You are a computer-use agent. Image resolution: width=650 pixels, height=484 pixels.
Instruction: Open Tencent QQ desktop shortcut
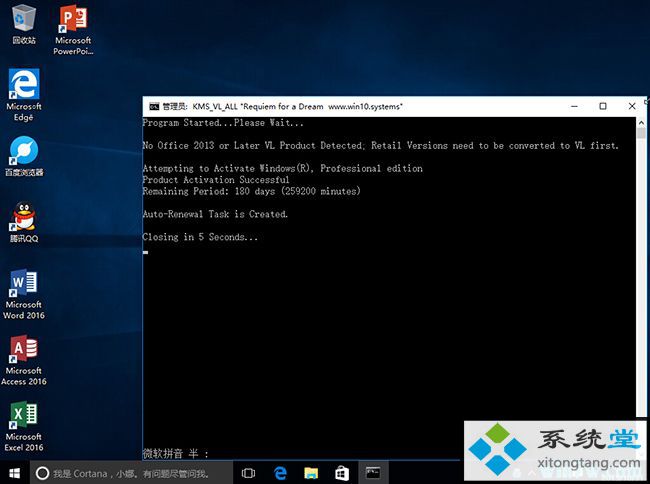24,222
